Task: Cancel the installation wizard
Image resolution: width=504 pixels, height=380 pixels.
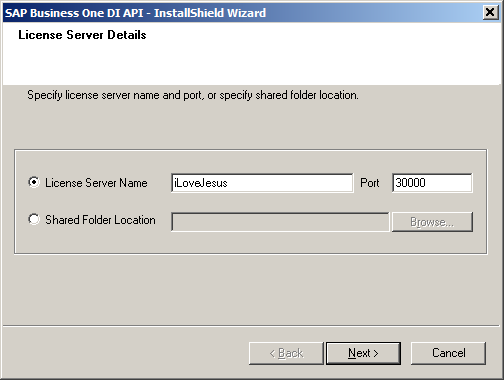Action: [x=449, y=353]
